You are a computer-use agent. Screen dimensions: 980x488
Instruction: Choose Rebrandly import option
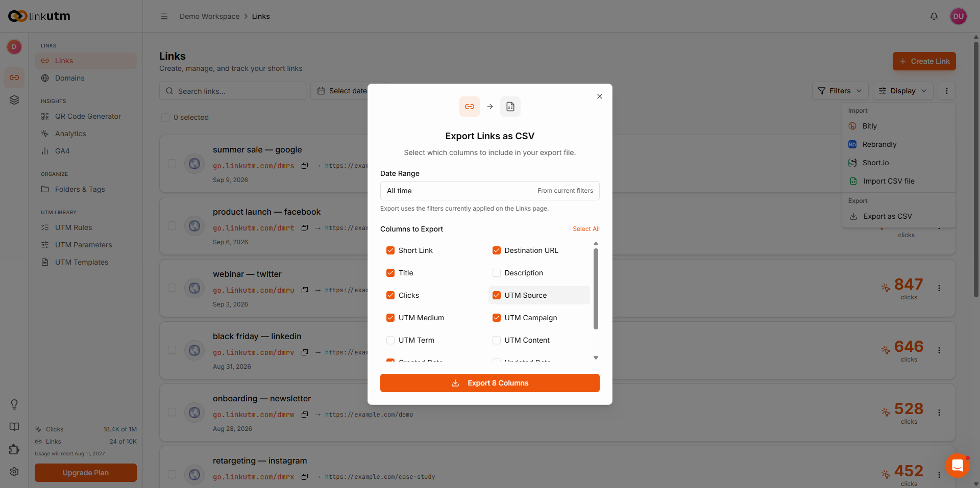click(x=898, y=144)
